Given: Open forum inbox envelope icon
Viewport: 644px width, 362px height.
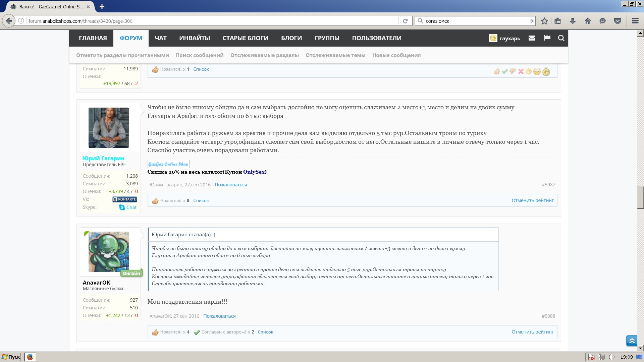Looking at the screenshot, I should (x=532, y=38).
